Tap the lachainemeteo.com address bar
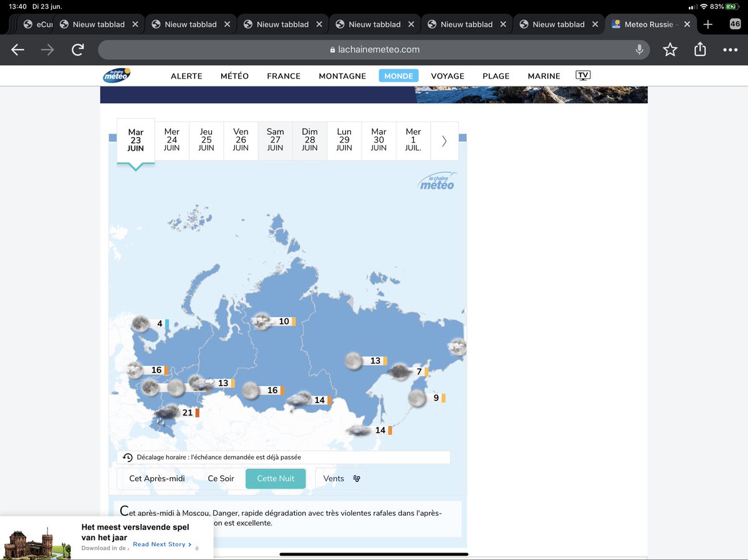748x560 pixels. (373, 50)
